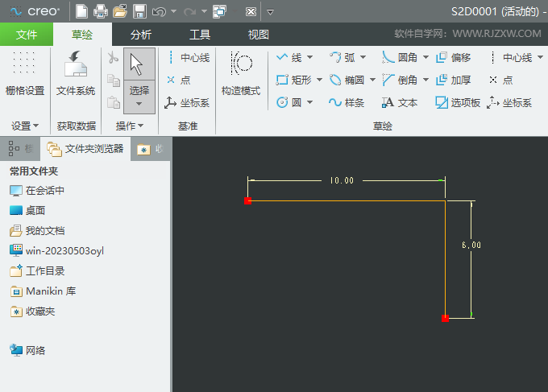This screenshot has width=548, height=392.
Task: Switch to the Tools ribbon tab
Action: coord(200,35)
